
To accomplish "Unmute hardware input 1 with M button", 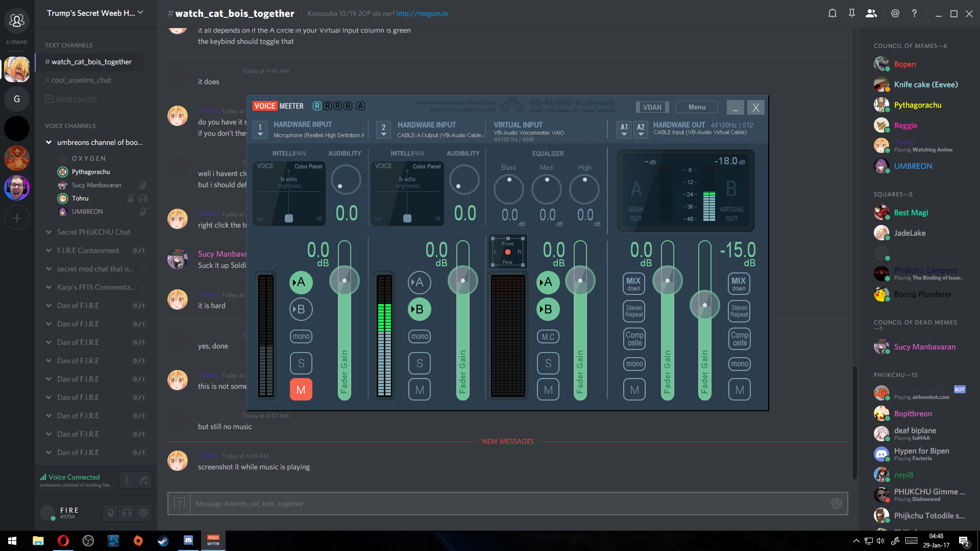I will click(x=301, y=390).
